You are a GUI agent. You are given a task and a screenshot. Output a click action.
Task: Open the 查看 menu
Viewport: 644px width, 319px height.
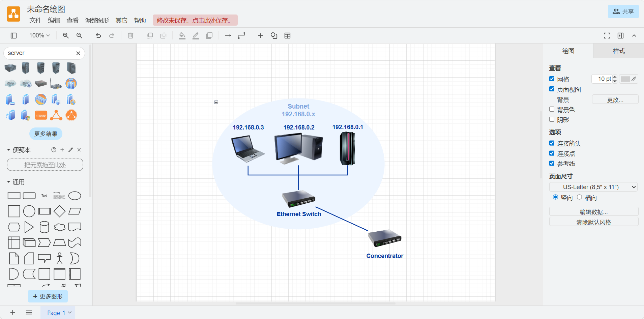click(x=72, y=20)
